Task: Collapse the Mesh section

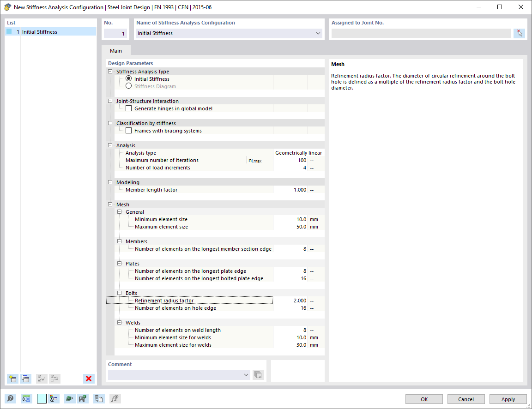Action: [110, 204]
